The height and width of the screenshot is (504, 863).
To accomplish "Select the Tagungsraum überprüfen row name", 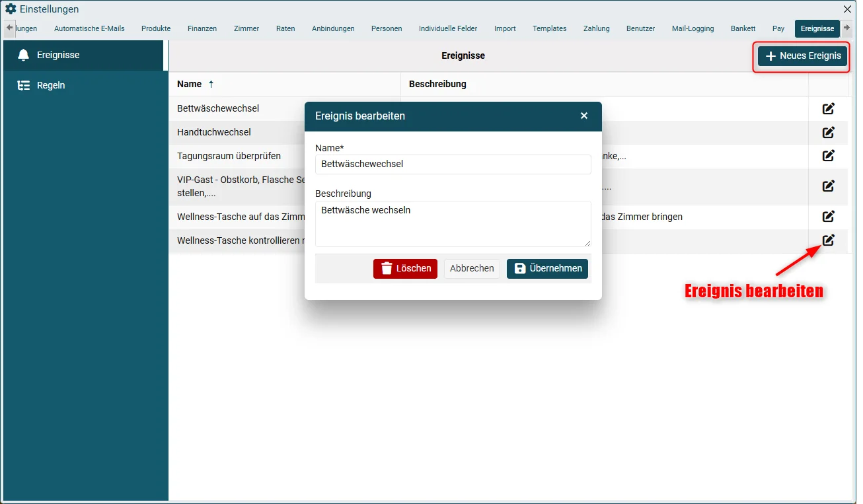I will pos(229,156).
